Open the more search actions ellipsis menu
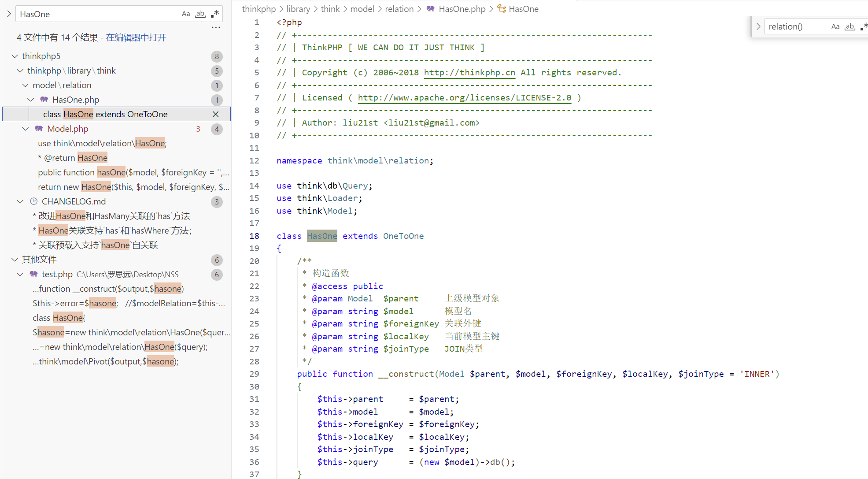This screenshot has height=479, width=868. click(216, 27)
